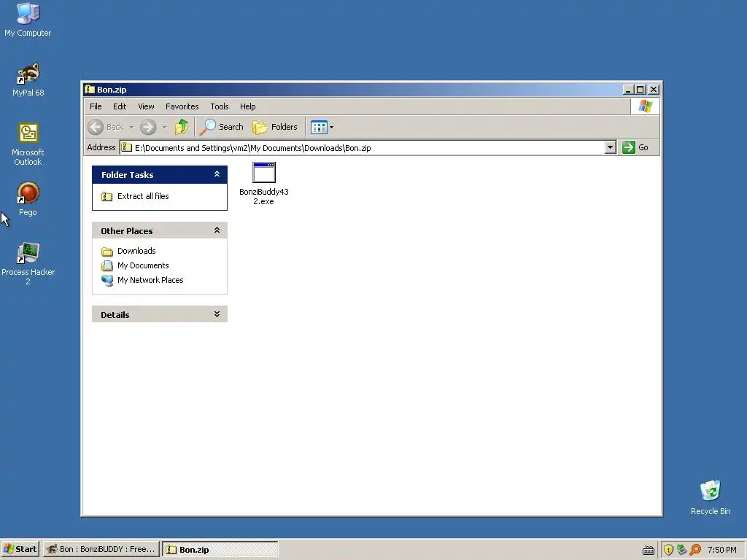Open Process Hacker 2 shortcut

coord(28,264)
